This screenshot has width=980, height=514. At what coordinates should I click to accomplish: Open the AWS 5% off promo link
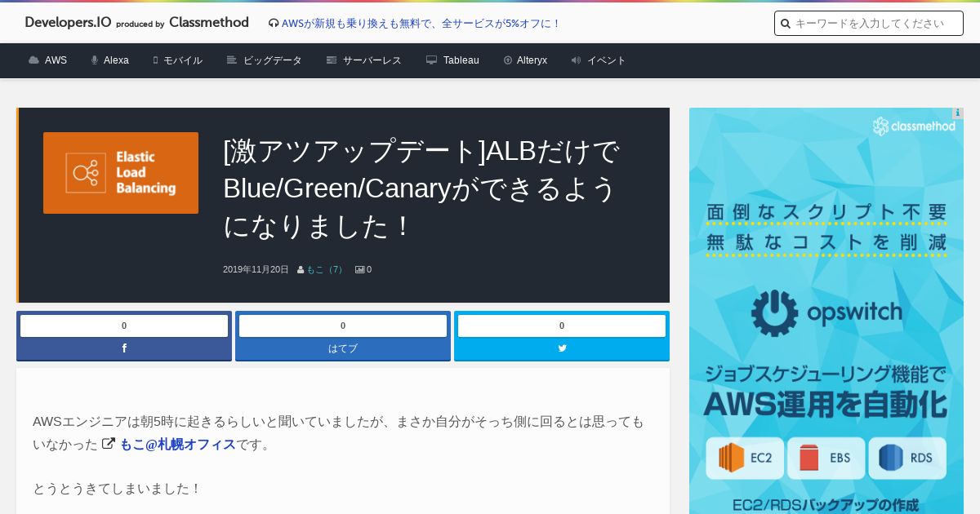pos(421,24)
